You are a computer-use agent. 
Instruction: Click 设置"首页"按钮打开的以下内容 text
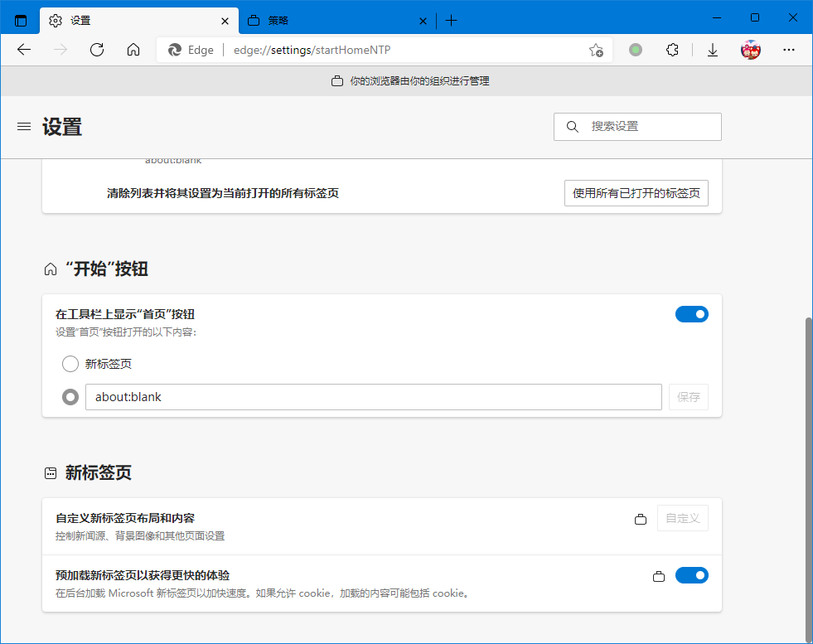[x=126, y=332]
